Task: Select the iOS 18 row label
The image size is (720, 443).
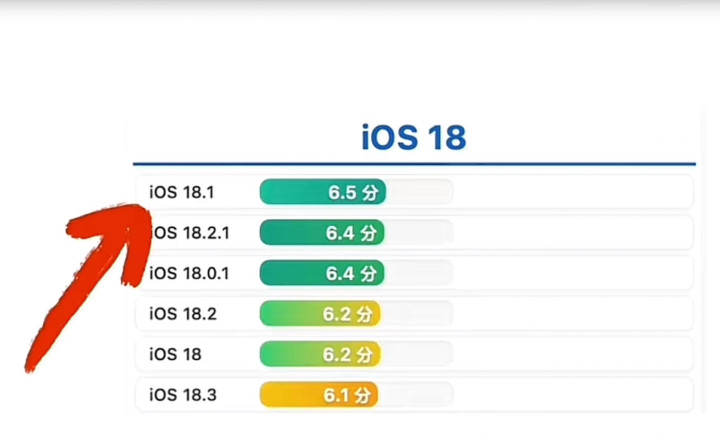Action: [175, 354]
